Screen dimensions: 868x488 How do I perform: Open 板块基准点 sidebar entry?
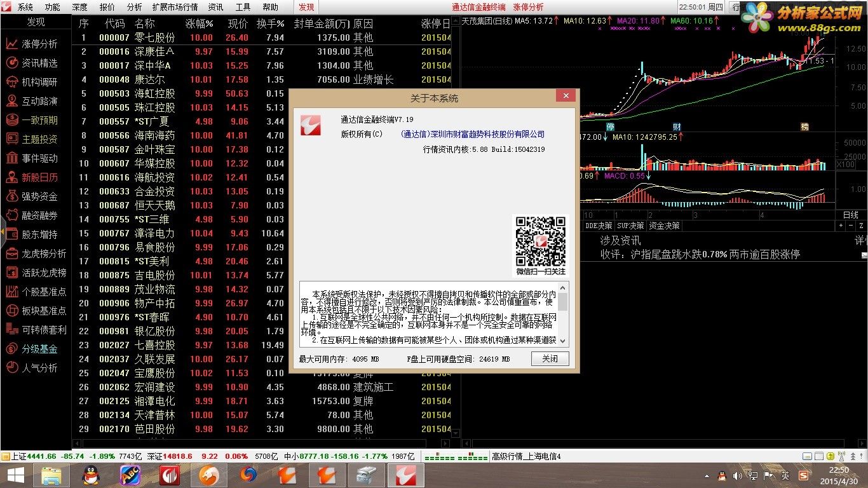[36, 311]
